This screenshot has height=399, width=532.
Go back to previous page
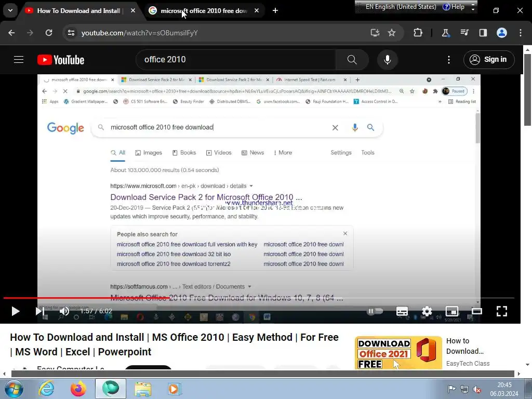[x=11, y=33]
